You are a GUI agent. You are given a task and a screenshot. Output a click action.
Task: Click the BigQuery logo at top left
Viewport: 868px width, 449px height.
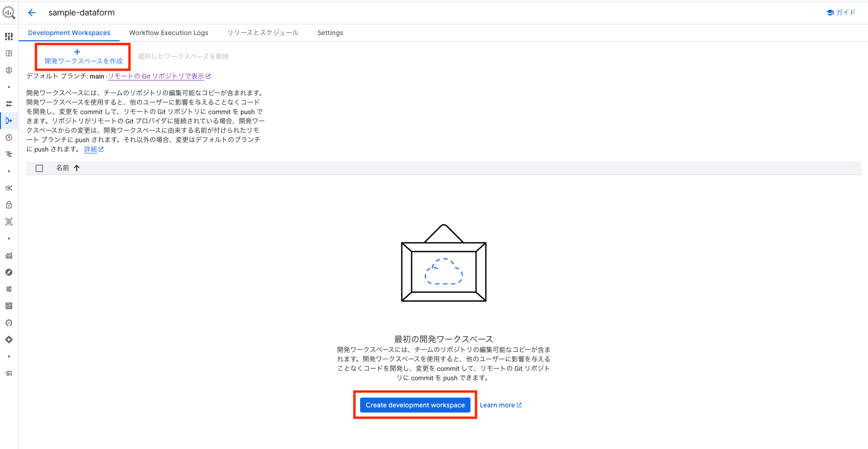point(9,13)
